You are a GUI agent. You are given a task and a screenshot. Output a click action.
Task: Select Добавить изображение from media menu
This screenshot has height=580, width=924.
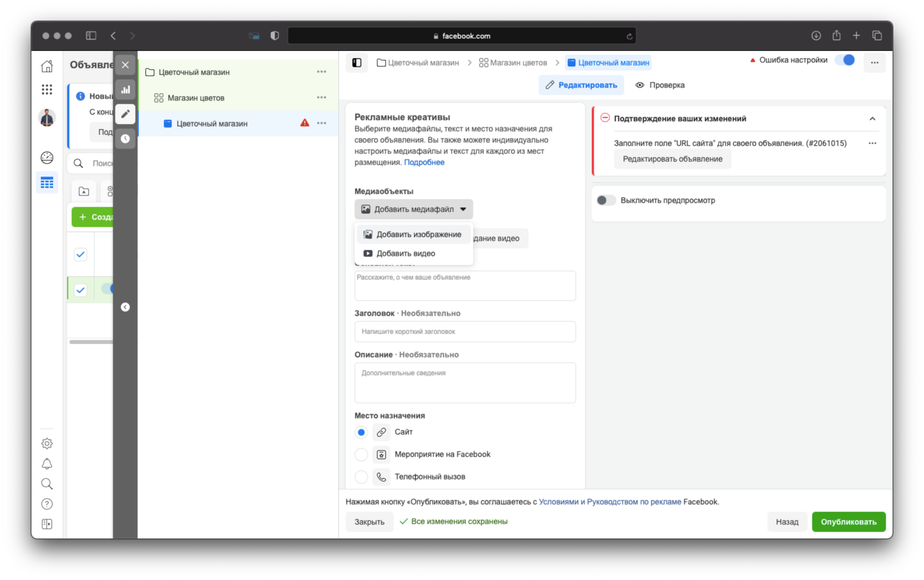pyautogui.click(x=413, y=234)
